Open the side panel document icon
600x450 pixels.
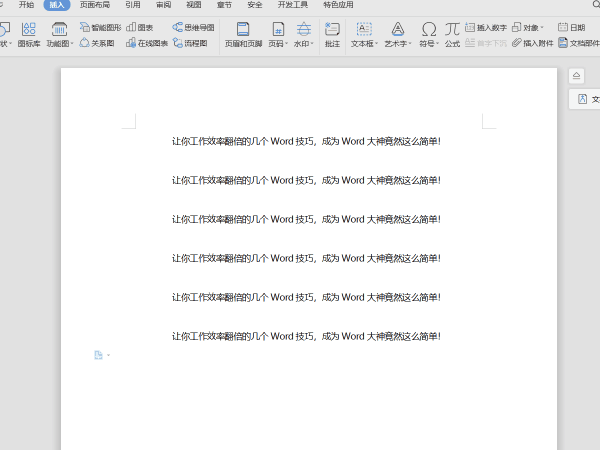pos(582,99)
